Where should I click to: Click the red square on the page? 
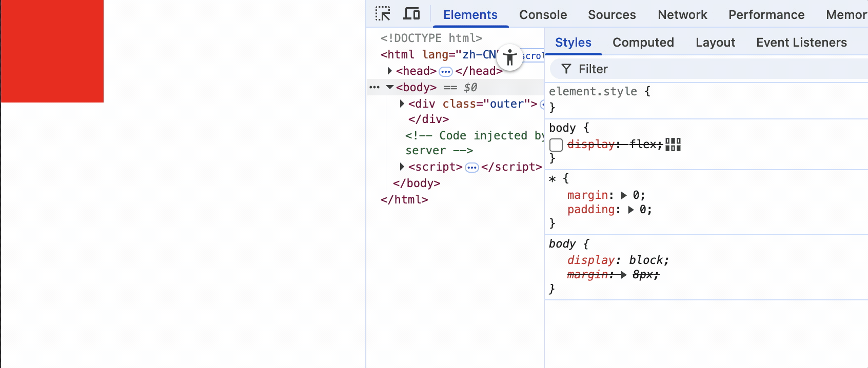pyautogui.click(x=52, y=51)
